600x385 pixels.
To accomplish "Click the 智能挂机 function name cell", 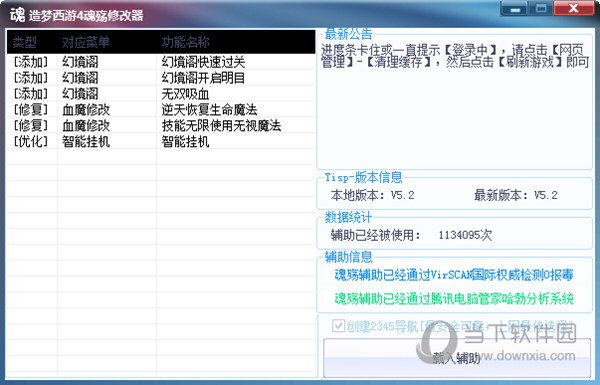I will (185, 142).
